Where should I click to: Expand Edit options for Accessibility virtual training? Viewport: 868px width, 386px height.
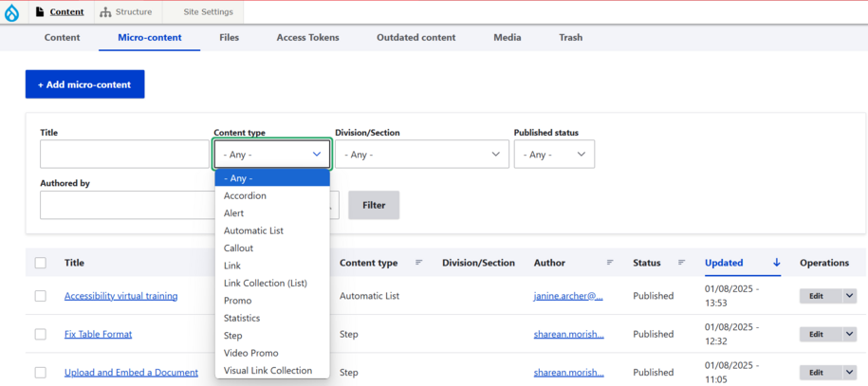coord(849,296)
